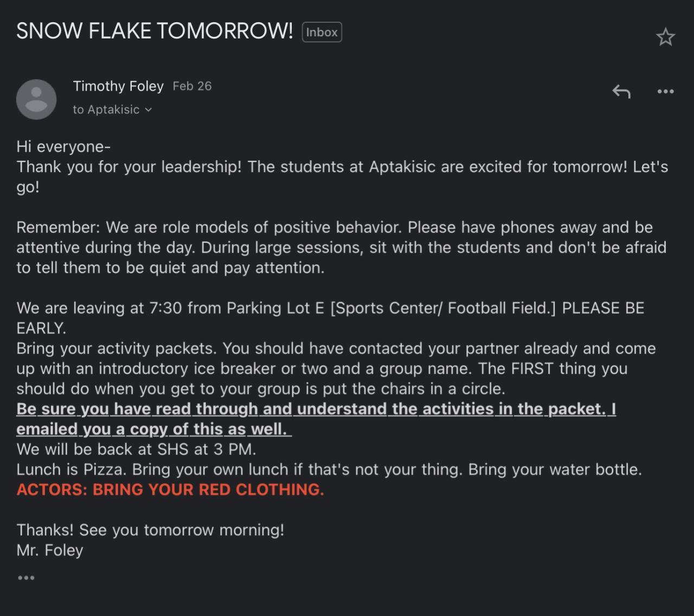Click the SNOW FLAKE TOMORROW! subject title
This screenshot has width=694, height=616.
coord(155,31)
